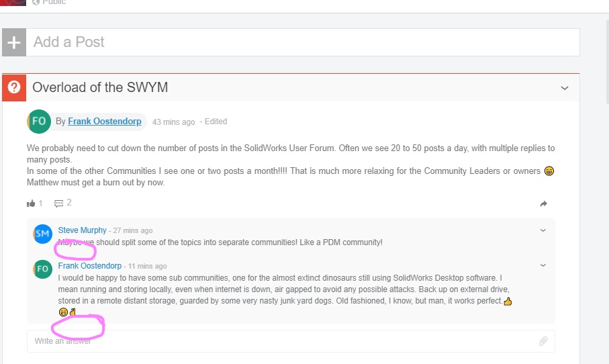Click the FO avatar on Frank's reply
609x364 pixels.
[43, 269]
